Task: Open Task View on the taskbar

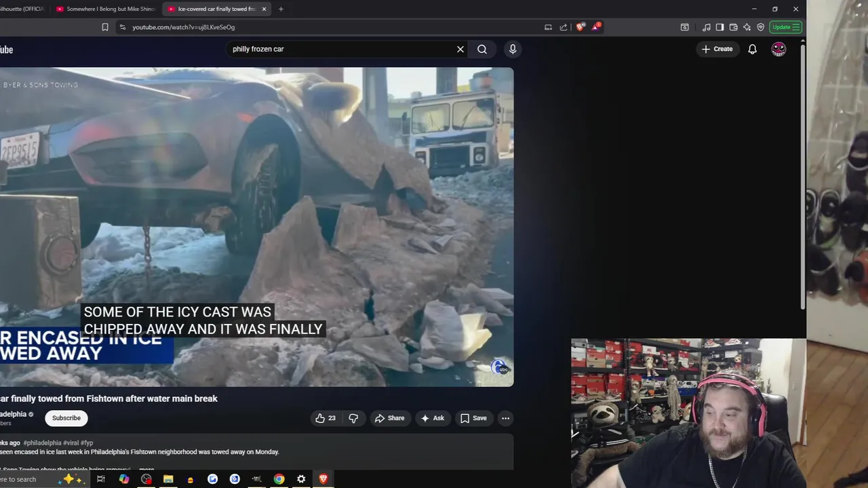Action: [101, 479]
